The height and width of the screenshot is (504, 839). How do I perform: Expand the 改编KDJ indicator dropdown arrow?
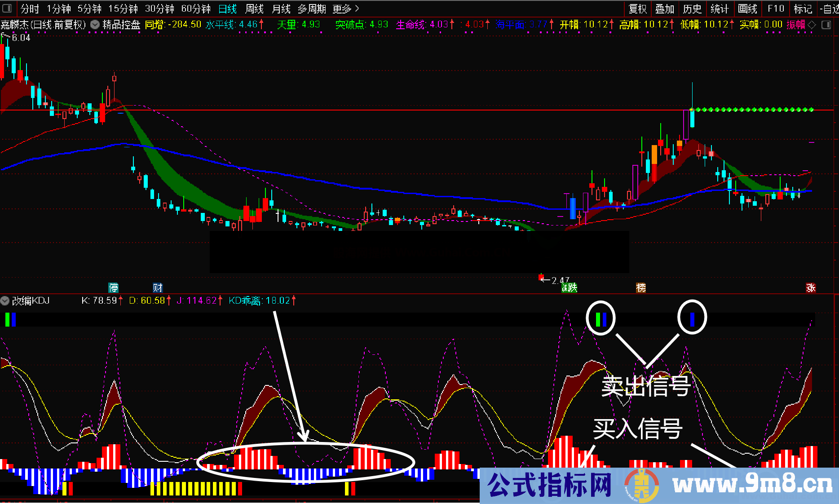pos(5,301)
